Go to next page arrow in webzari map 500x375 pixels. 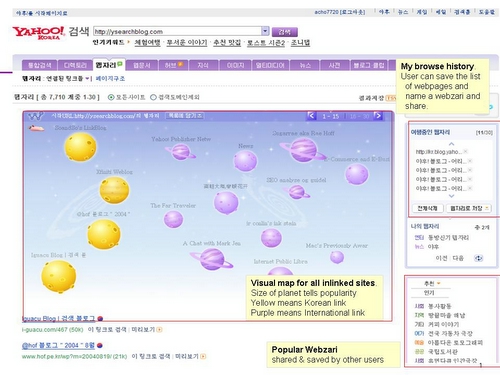click(378, 116)
